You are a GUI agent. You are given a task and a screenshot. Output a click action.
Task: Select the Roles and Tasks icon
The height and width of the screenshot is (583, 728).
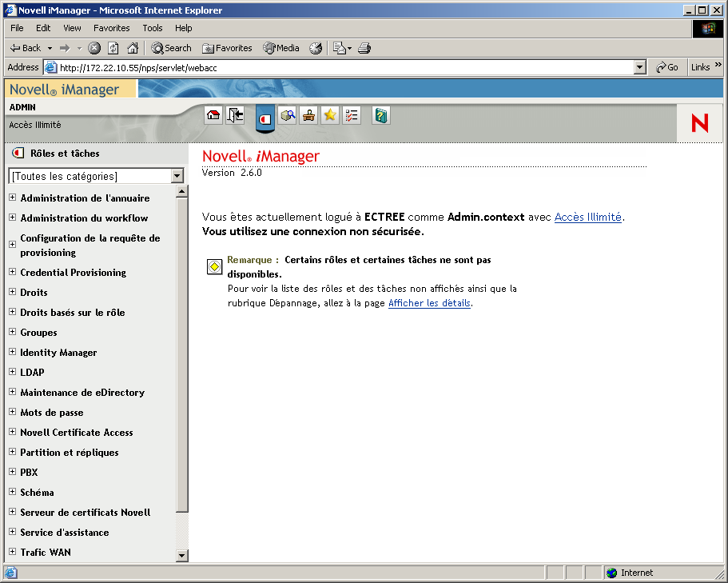click(265, 115)
